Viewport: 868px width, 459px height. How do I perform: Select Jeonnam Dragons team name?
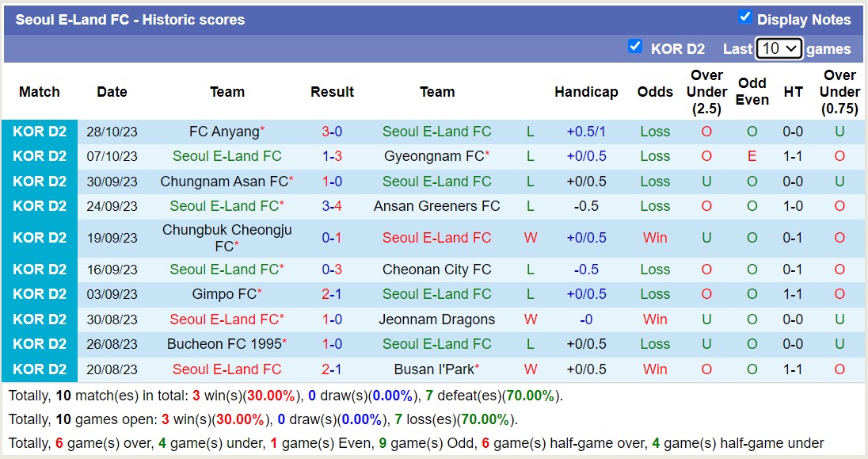[437, 319]
